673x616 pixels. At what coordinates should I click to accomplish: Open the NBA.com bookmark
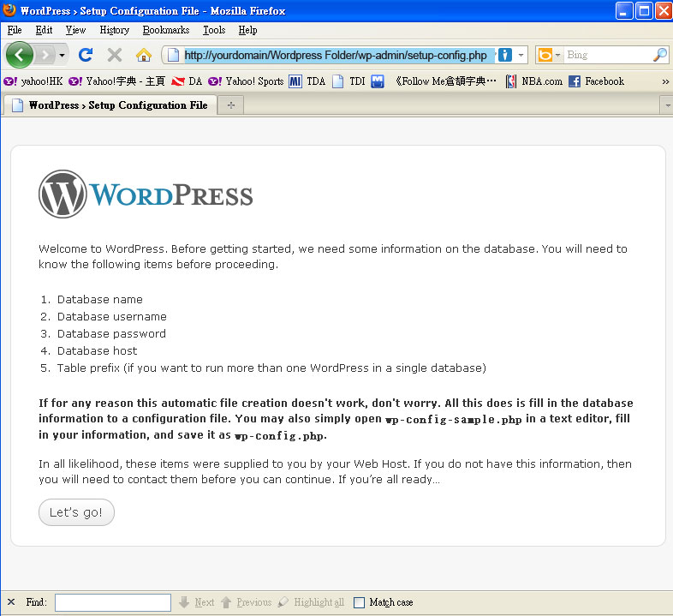[x=533, y=81]
